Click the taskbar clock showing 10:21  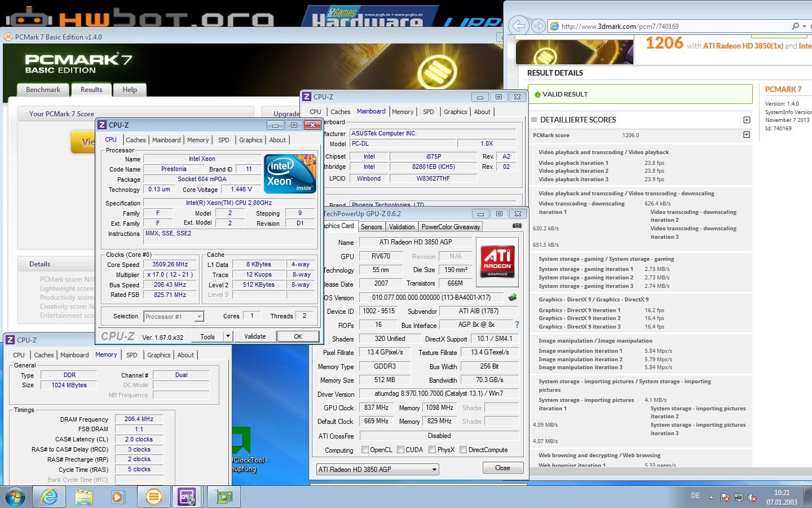(x=782, y=493)
